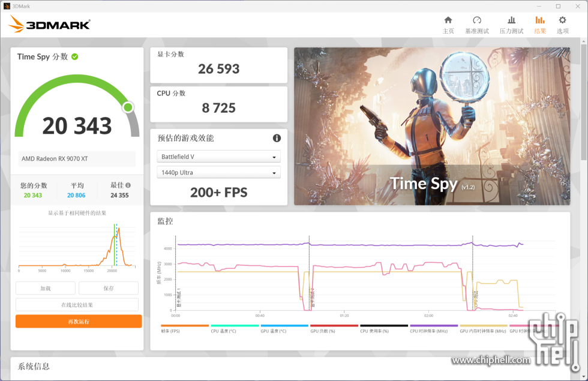Click the 3DMark icon in the title bar
The width and height of the screenshot is (588, 381).
coord(7,5)
